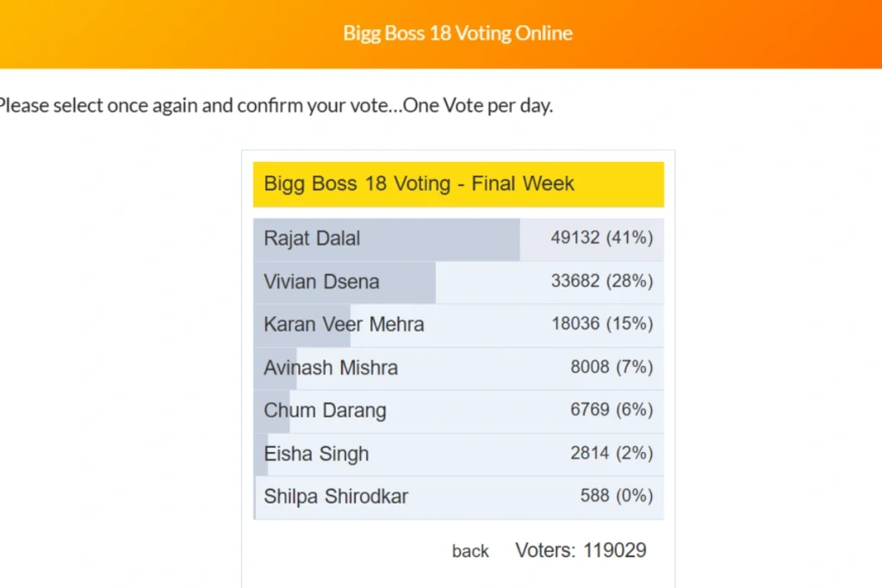Select the Avinash Mishra poll row
This screenshot has height=588, width=882.
[458, 368]
